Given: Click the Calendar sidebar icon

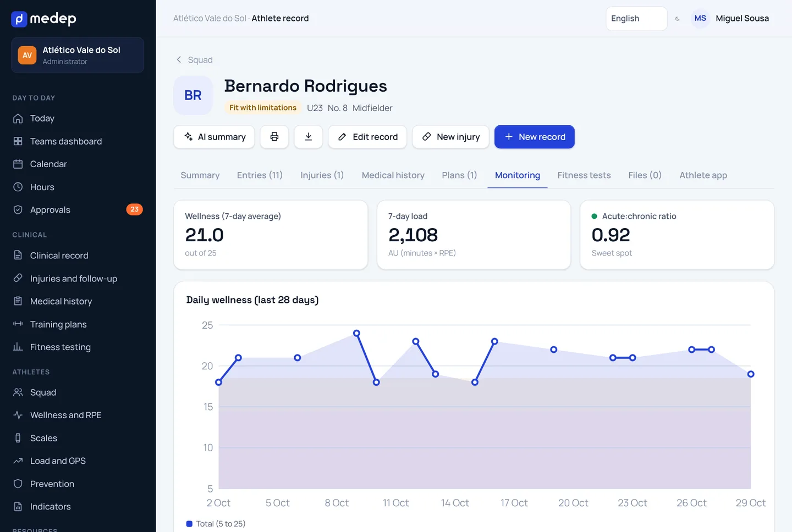Looking at the screenshot, I should coord(18,164).
